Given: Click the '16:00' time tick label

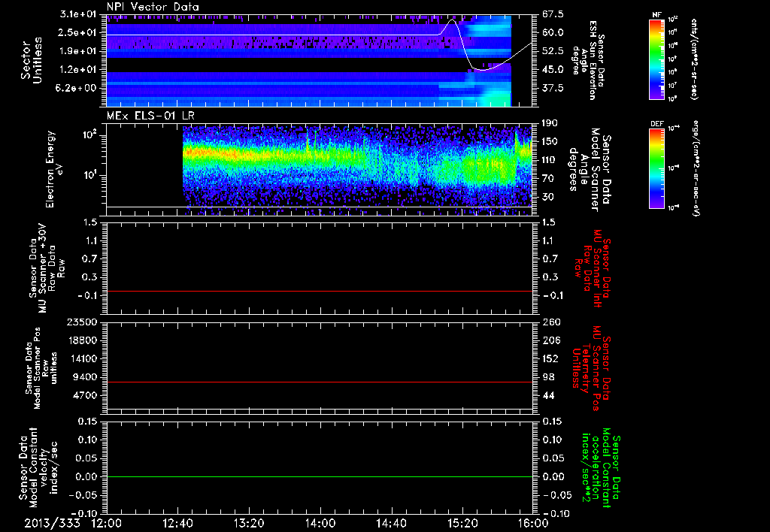Looking at the screenshot, I should [x=533, y=523].
